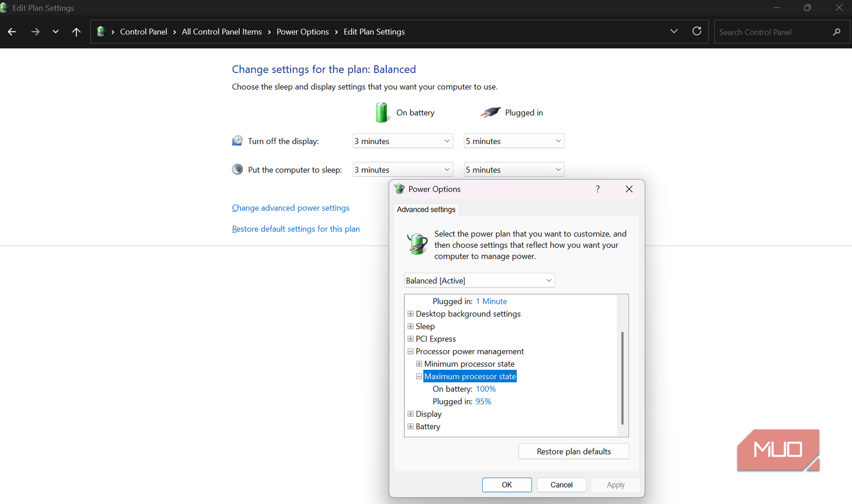Open On battery display timeout dropdown

click(402, 141)
